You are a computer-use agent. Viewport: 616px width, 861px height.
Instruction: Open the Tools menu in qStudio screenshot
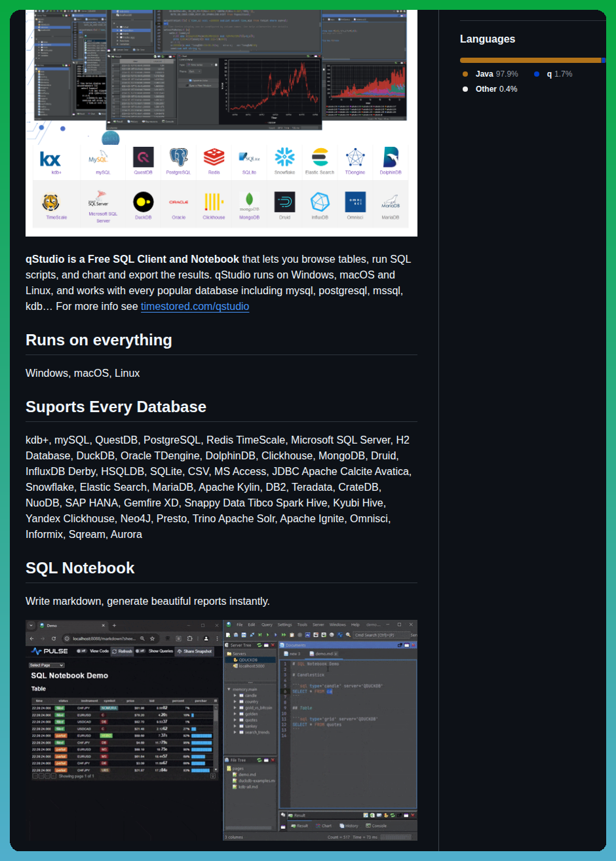tap(302, 625)
